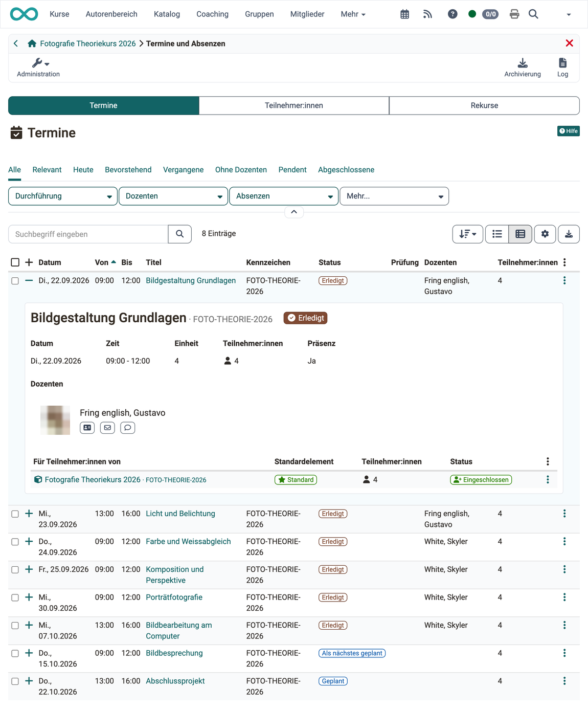Screen dimensions: 588x709
Task: Open table settings gear
Action: coord(545,234)
